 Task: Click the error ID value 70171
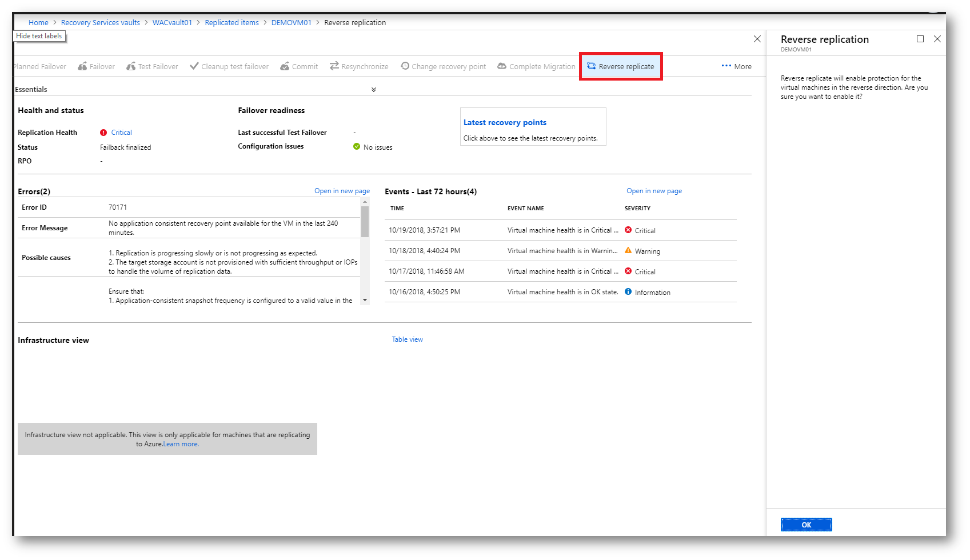118,207
